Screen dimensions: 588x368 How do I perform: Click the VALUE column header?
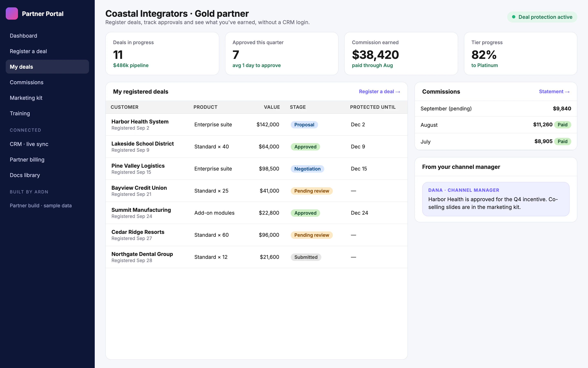(272, 107)
